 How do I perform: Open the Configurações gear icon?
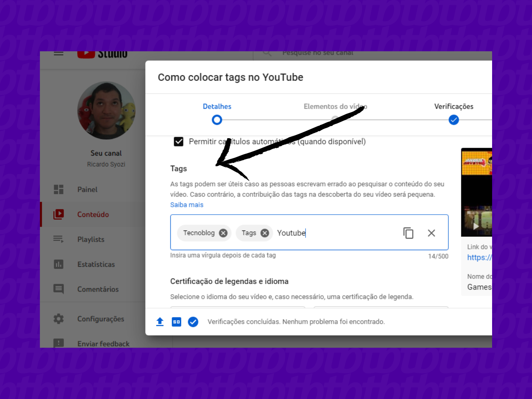pos(59,319)
